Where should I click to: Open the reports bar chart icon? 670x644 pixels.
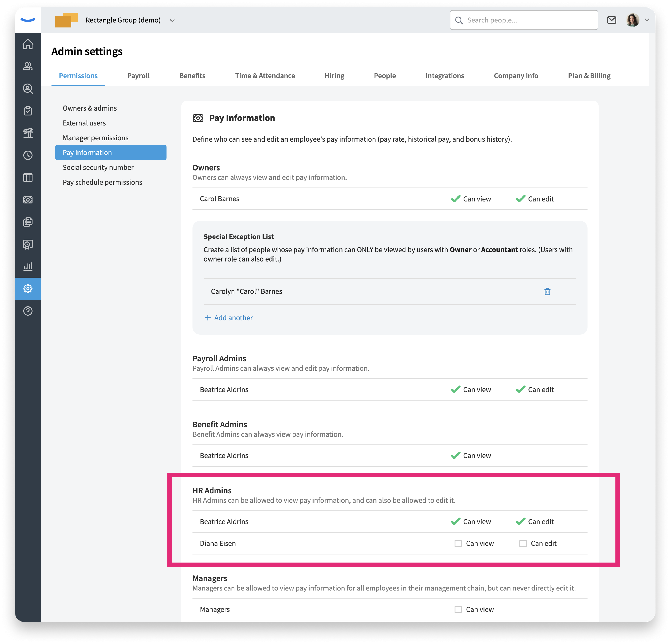click(x=28, y=267)
